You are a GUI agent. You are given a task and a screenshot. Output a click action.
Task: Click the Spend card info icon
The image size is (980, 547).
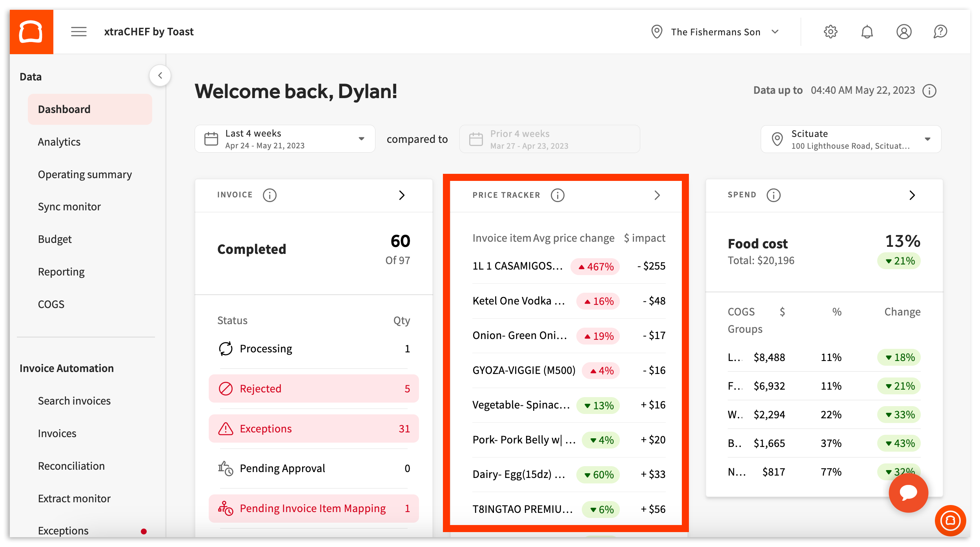(x=773, y=195)
